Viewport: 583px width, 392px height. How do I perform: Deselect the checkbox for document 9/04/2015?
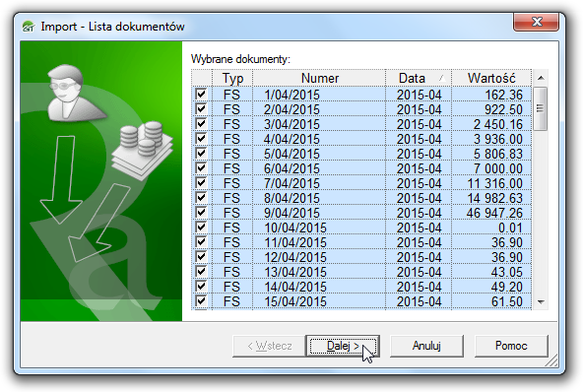[x=201, y=212]
